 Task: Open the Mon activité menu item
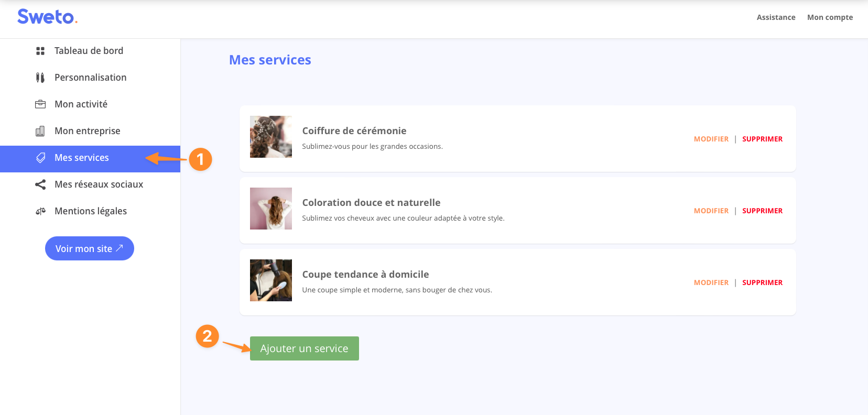point(81,104)
